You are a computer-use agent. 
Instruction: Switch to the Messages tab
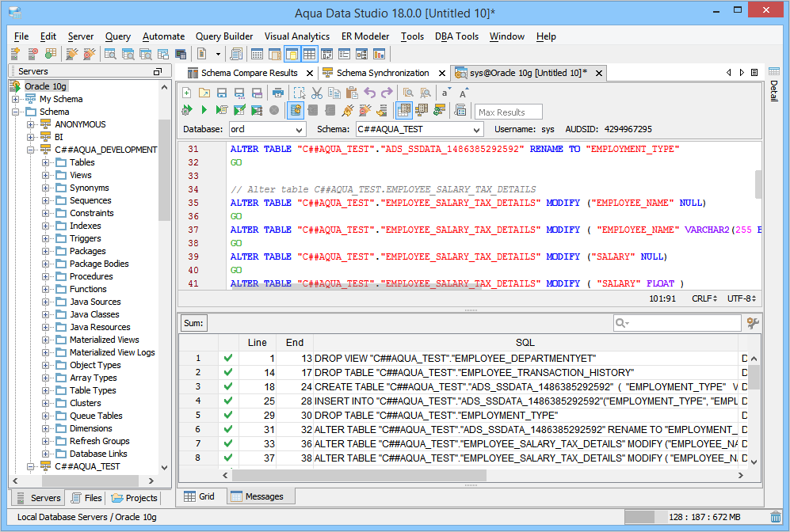coord(258,496)
